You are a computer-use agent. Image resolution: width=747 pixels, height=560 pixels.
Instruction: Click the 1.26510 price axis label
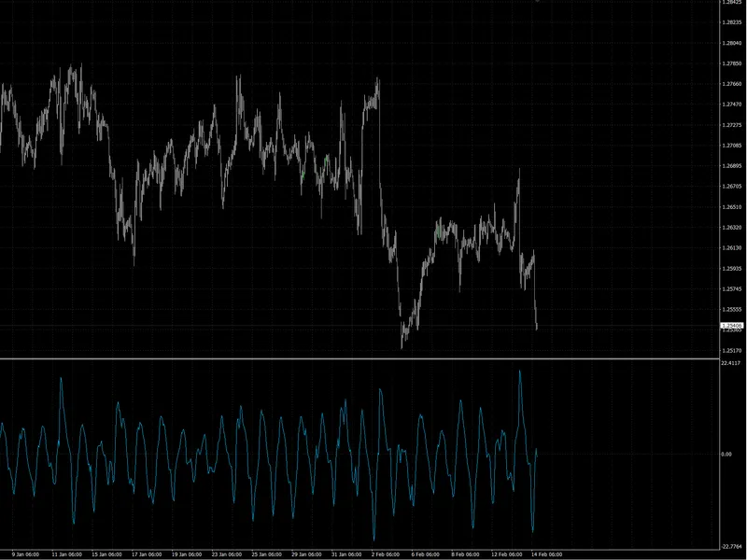click(x=731, y=206)
